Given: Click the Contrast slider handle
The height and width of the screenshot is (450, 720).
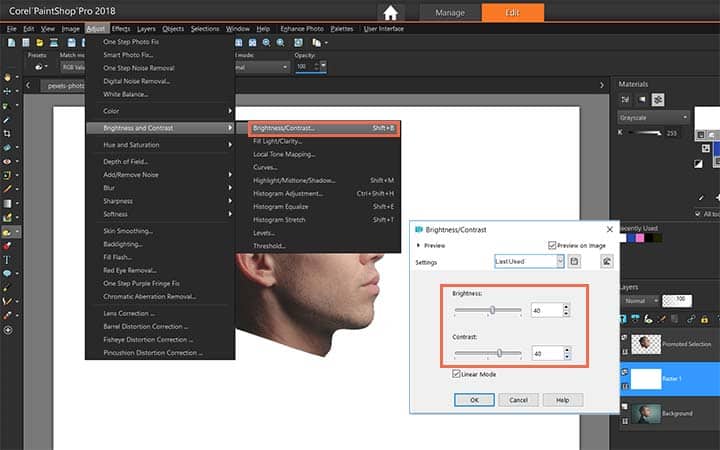Looking at the screenshot, I should click(500, 353).
